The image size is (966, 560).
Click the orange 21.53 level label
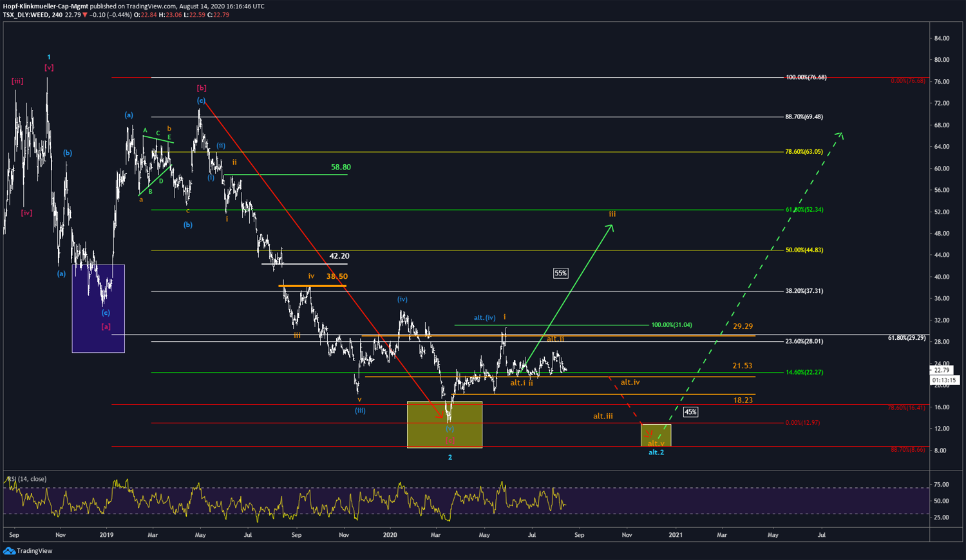point(743,366)
